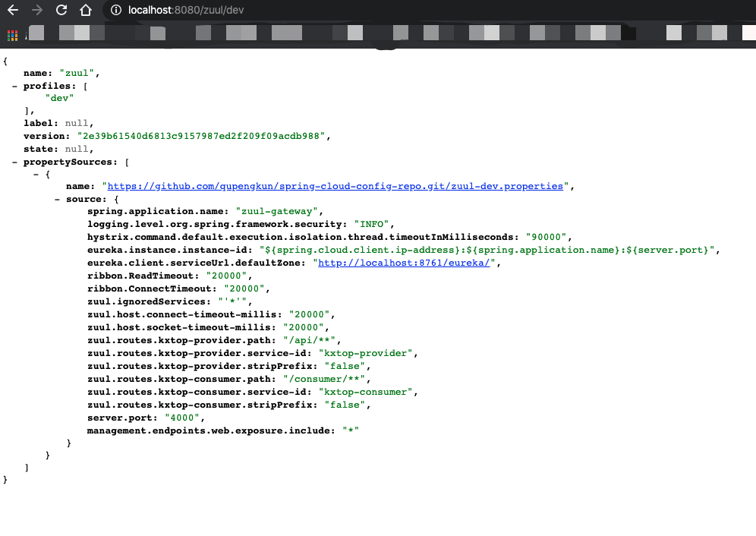Click the browser home icon
This screenshot has height=536, width=756.
(x=85, y=11)
